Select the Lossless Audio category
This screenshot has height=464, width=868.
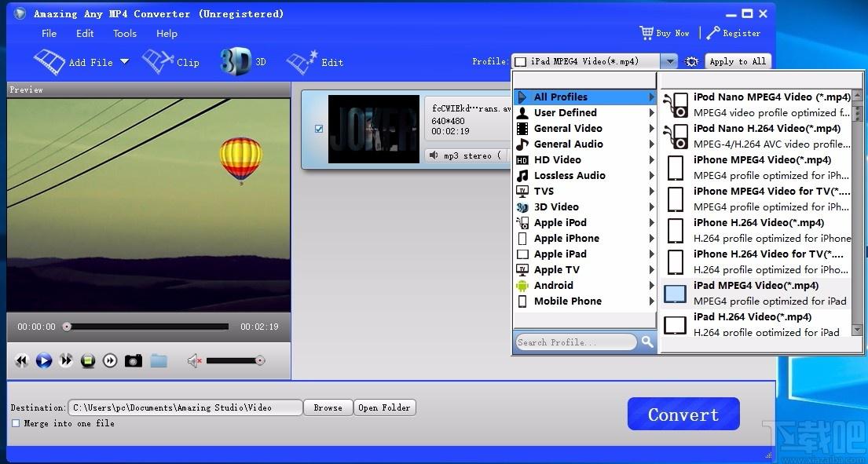pyautogui.click(x=585, y=176)
